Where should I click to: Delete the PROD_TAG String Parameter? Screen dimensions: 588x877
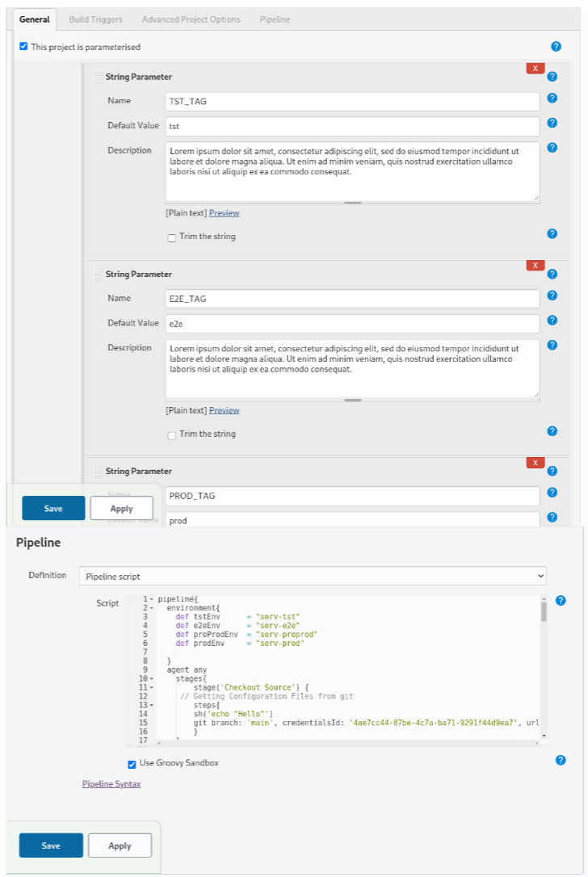point(535,463)
